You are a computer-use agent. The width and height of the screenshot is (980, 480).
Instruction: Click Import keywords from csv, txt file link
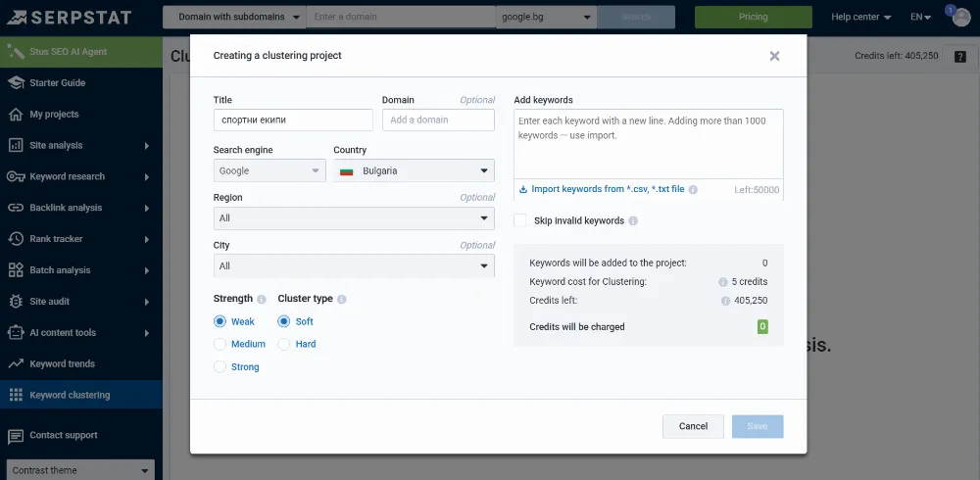coord(608,189)
